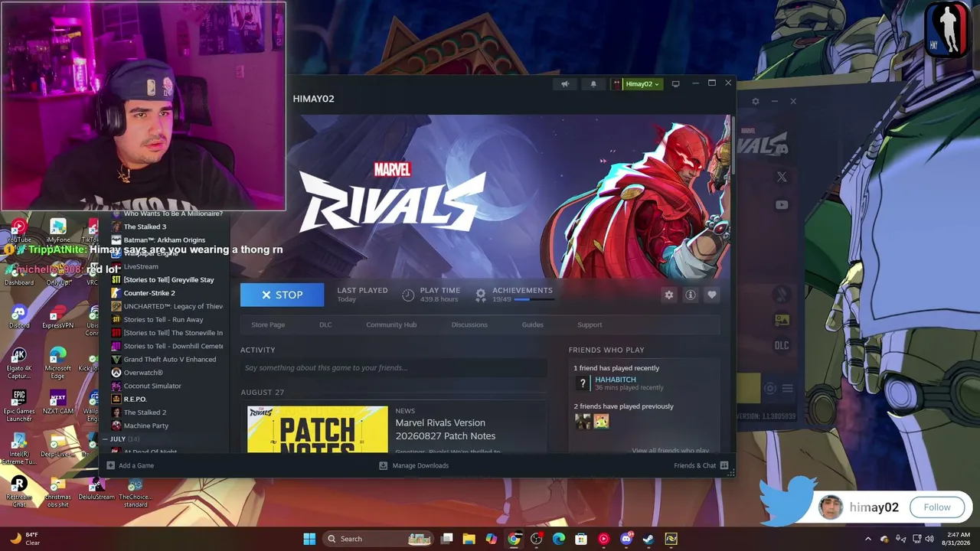980x551 pixels.
Task: Open ExpressVPN desktop shortcut
Action: pos(57,317)
